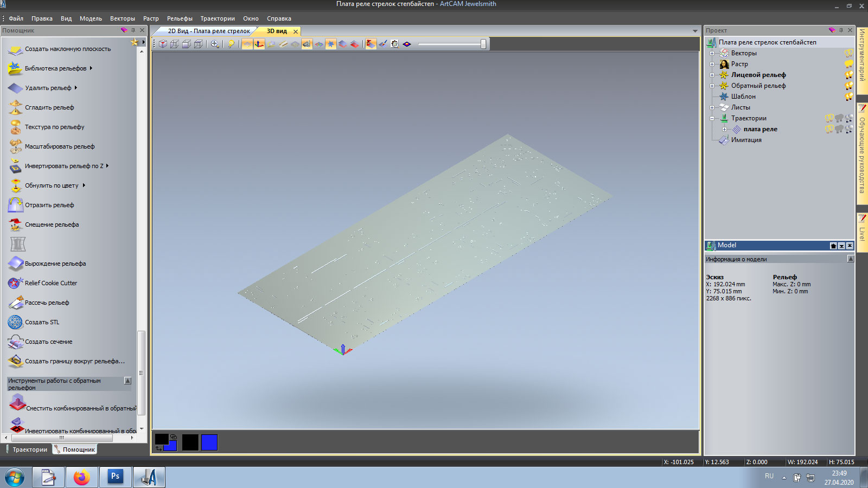Open the zoom tool in 3D toolbar
The width and height of the screenshot is (868, 488).
pos(215,44)
